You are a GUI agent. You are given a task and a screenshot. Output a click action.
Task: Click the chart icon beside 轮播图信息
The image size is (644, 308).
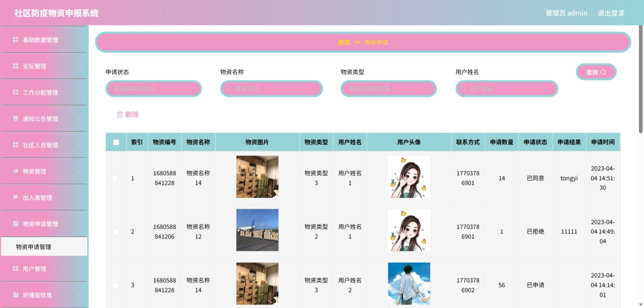pyautogui.click(x=15, y=295)
